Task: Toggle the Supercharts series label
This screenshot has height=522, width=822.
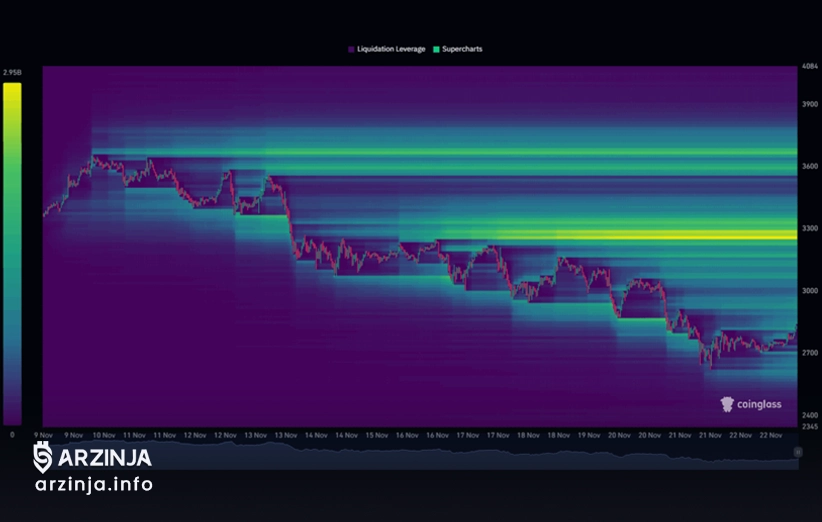Action: pos(464,49)
